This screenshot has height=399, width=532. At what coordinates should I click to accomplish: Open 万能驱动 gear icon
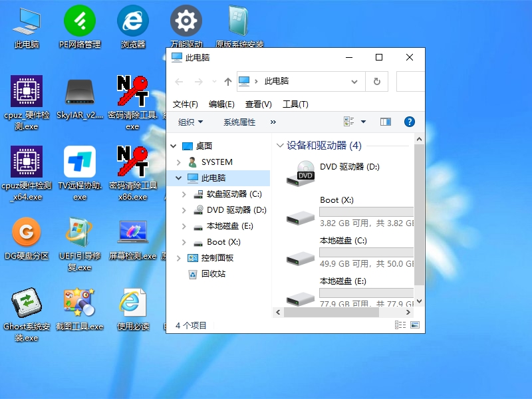186,27
